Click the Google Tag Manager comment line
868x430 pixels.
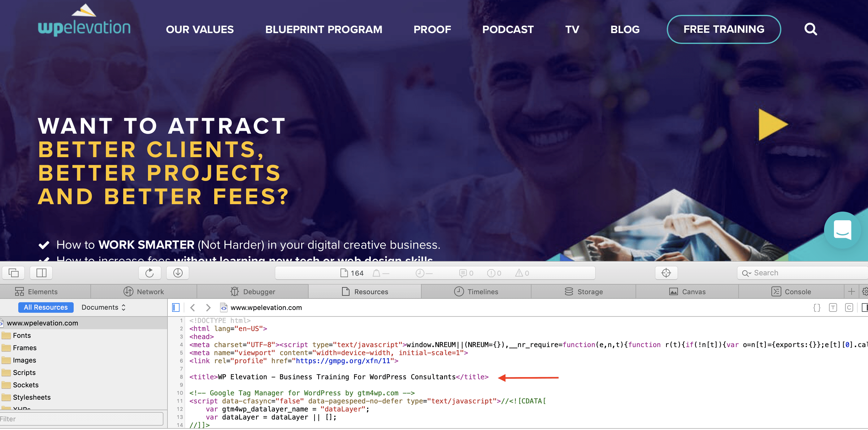302,393
